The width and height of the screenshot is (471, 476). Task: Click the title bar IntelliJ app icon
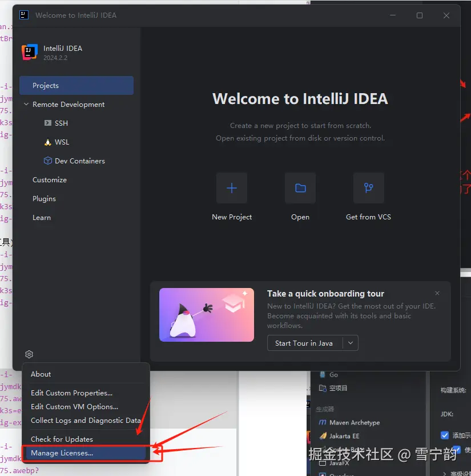click(x=24, y=15)
